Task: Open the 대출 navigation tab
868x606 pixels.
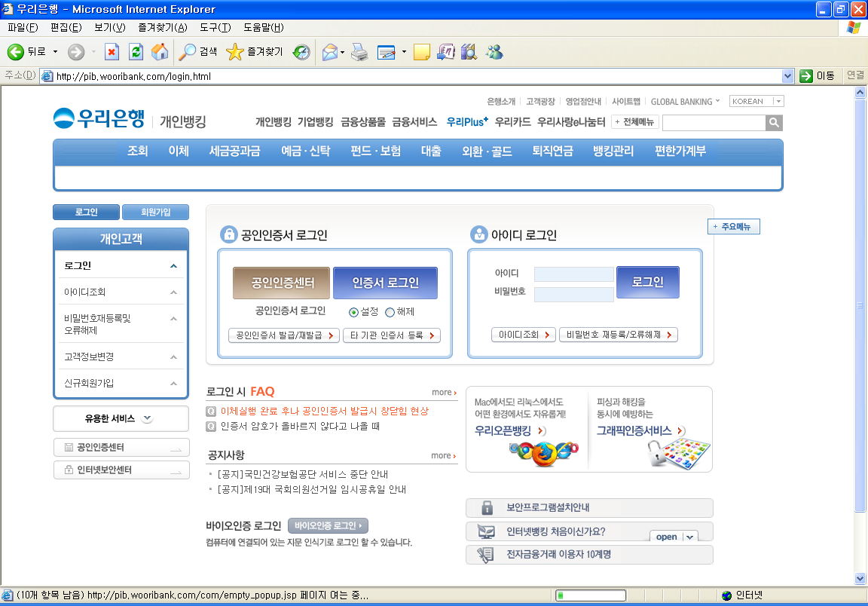Action: (431, 151)
